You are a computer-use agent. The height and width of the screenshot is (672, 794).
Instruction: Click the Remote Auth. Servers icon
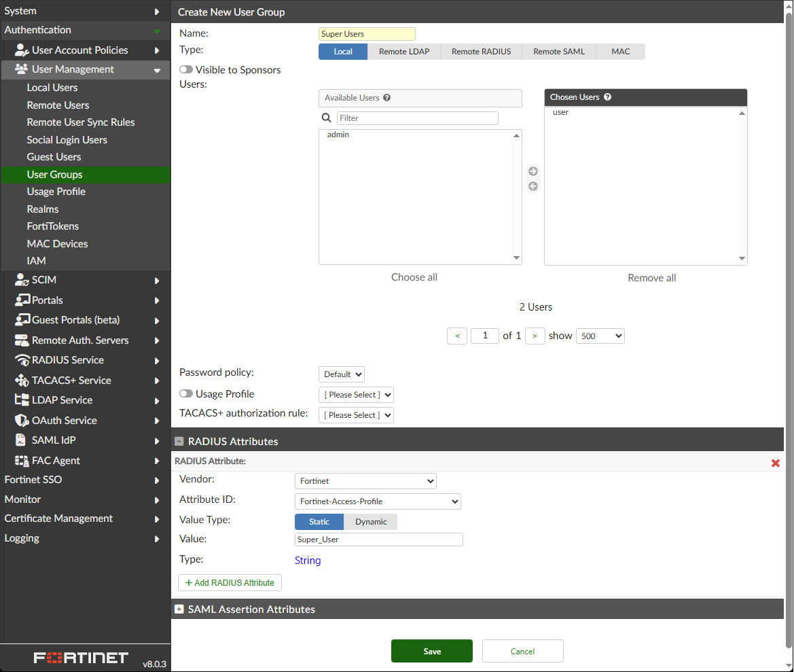coord(21,340)
